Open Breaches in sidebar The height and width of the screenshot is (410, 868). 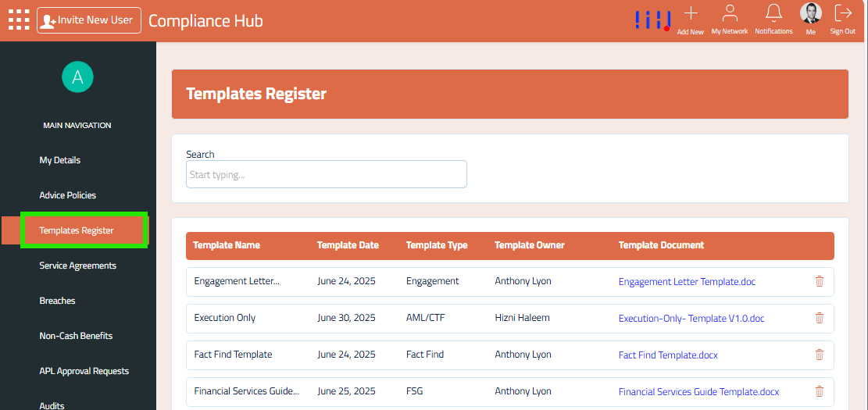click(58, 301)
